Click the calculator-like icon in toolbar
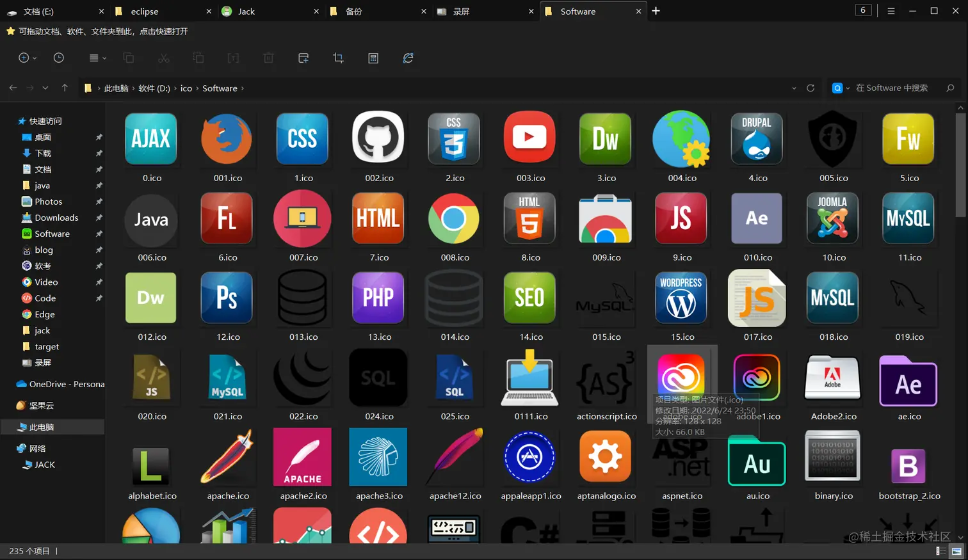The image size is (968, 560). (373, 58)
